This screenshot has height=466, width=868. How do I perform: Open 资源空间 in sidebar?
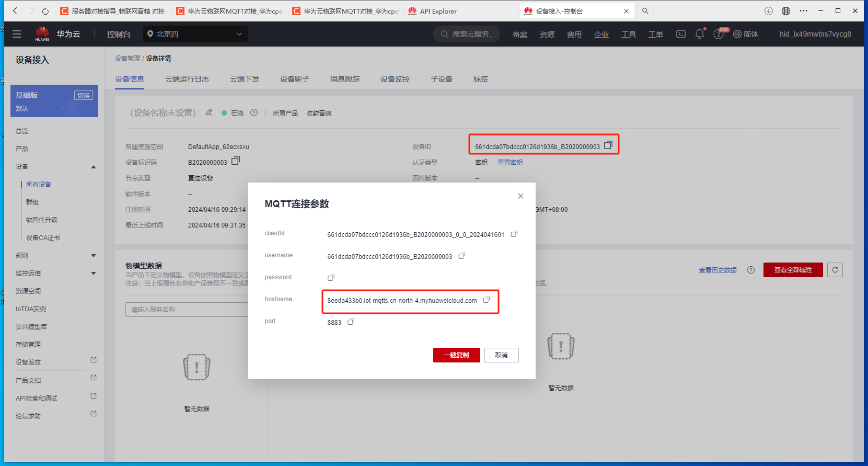(28, 291)
